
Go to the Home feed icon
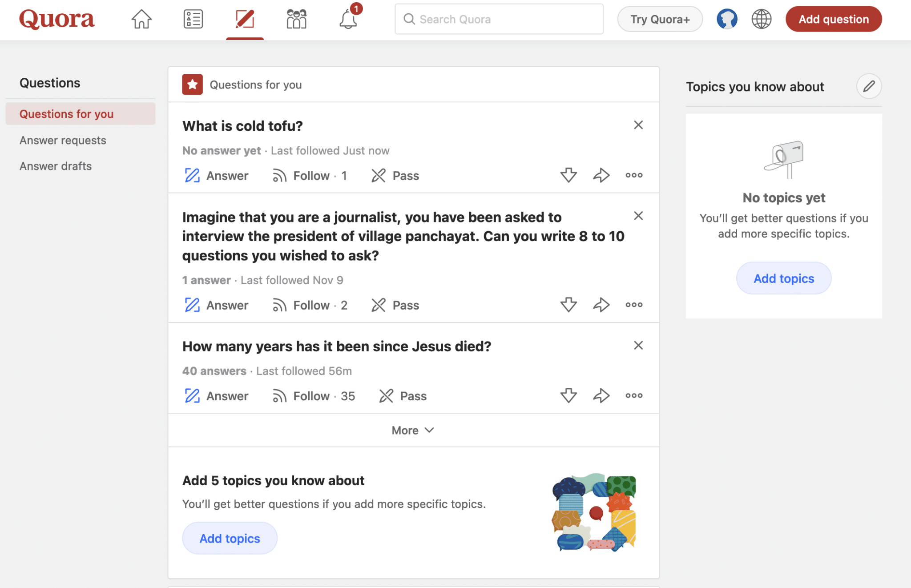pos(141,19)
